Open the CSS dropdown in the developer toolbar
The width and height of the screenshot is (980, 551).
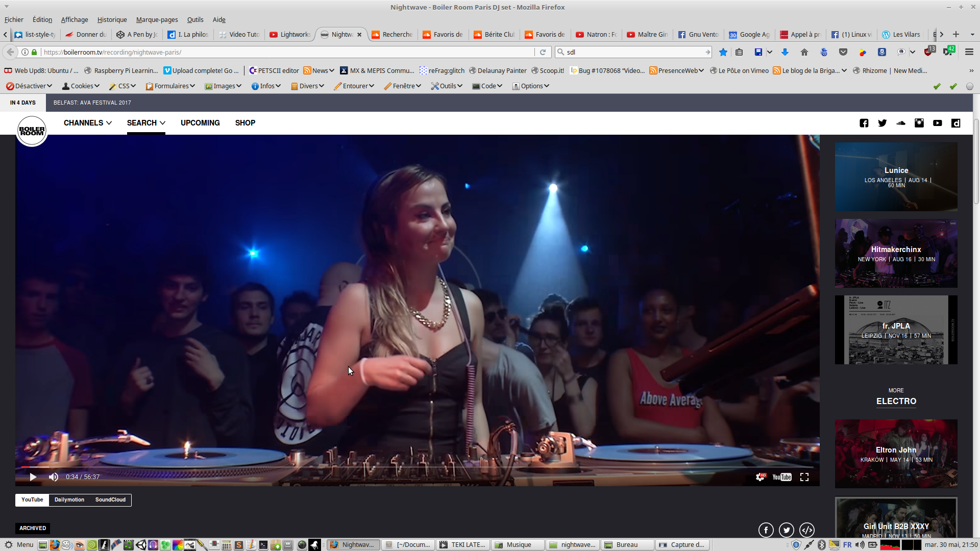[x=123, y=86]
